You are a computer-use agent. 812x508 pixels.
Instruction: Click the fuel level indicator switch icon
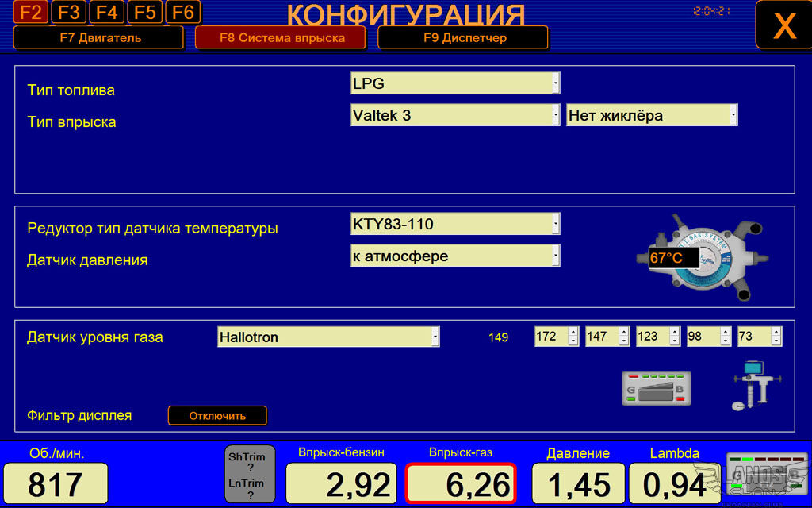pos(656,388)
